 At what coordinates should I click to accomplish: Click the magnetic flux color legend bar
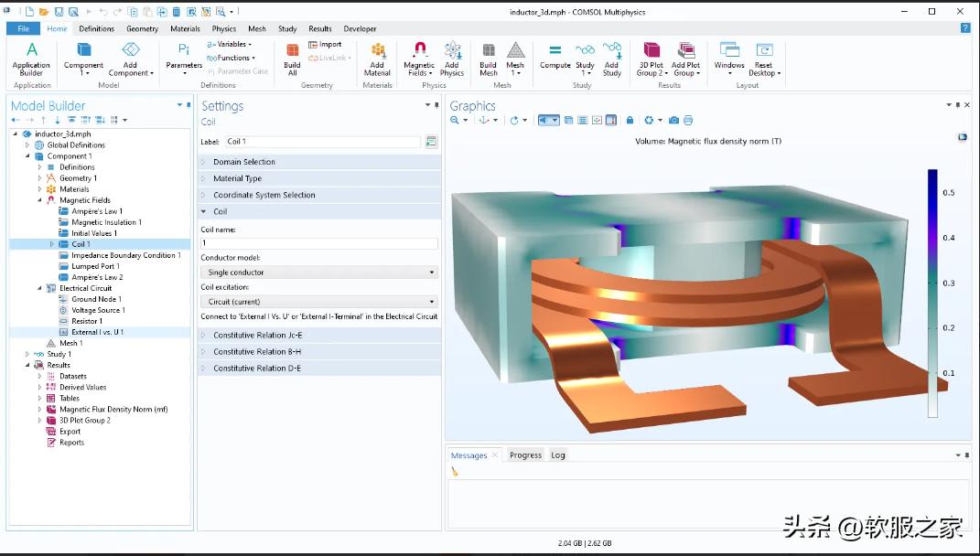(x=932, y=293)
